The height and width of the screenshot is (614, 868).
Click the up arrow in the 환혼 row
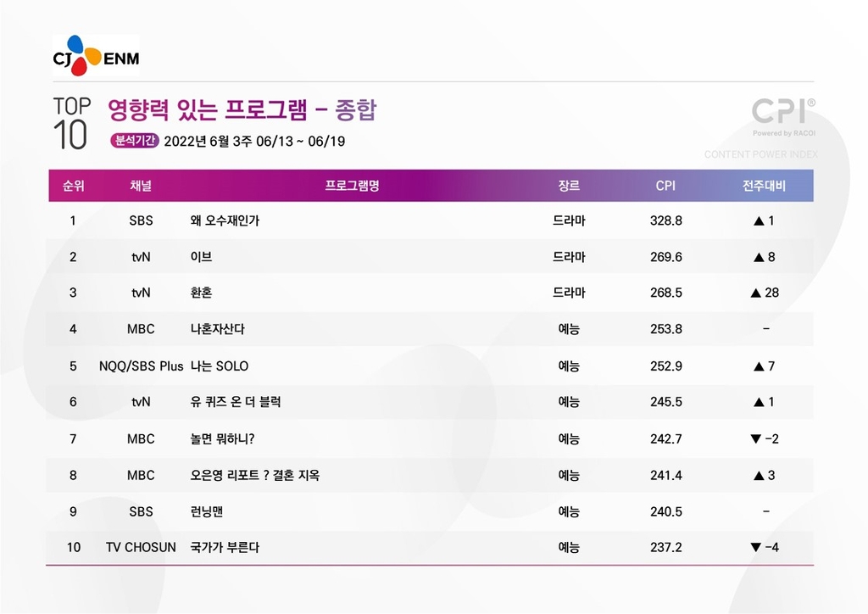click(755, 293)
